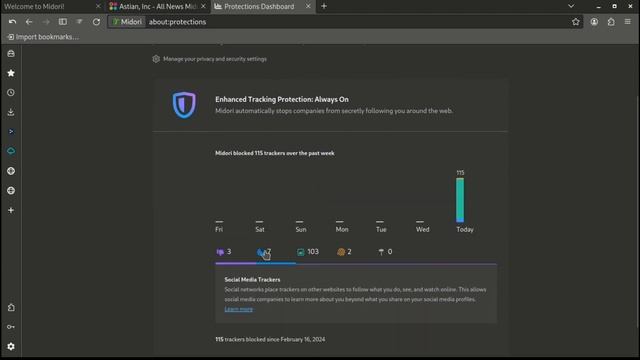Click the 'Wed' label in the graph
Image resolution: width=640 pixels, height=360 pixels.
point(422,229)
